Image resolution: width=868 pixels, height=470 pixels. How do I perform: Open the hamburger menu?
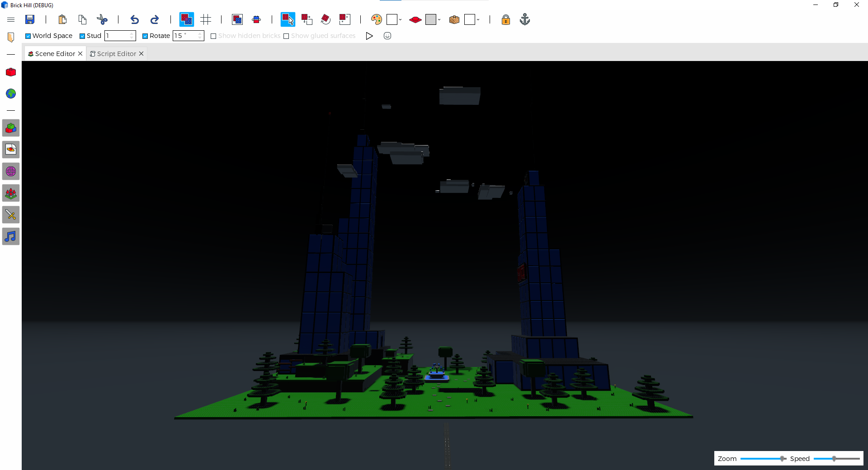11,19
